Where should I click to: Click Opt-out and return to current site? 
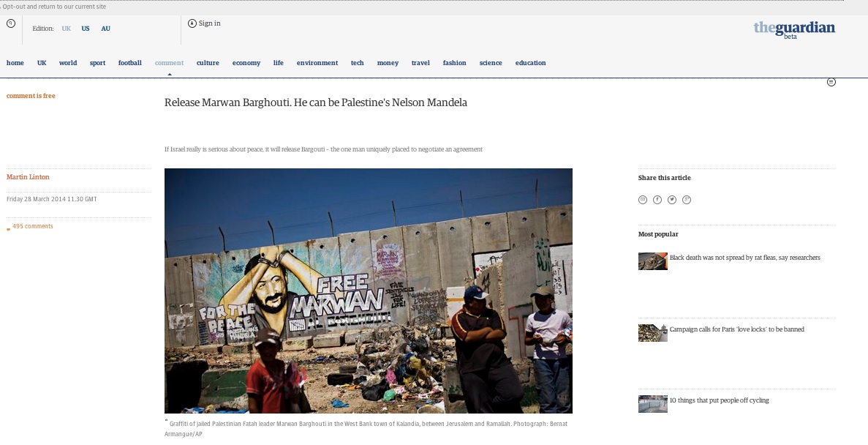click(x=54, y=7)
